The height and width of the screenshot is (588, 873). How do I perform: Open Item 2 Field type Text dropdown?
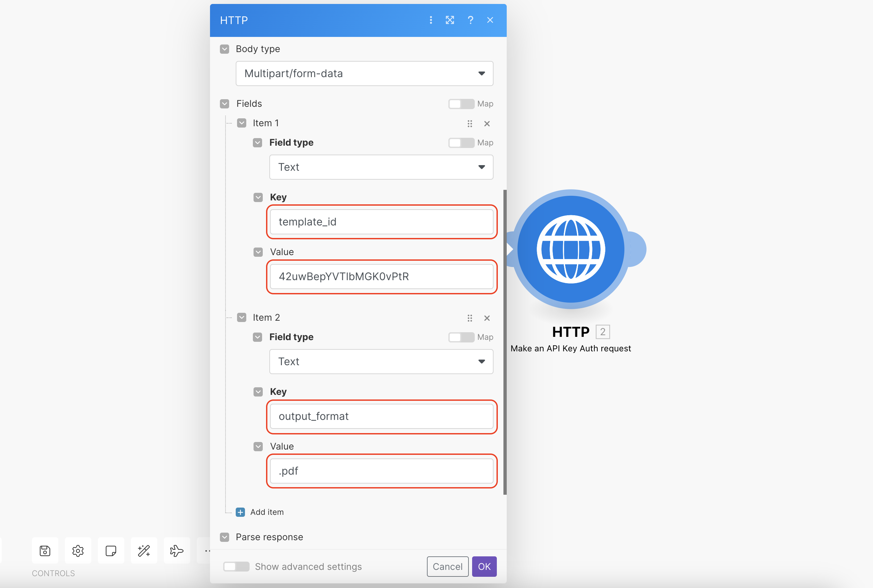pyautogui.click(x=381, y=362)
